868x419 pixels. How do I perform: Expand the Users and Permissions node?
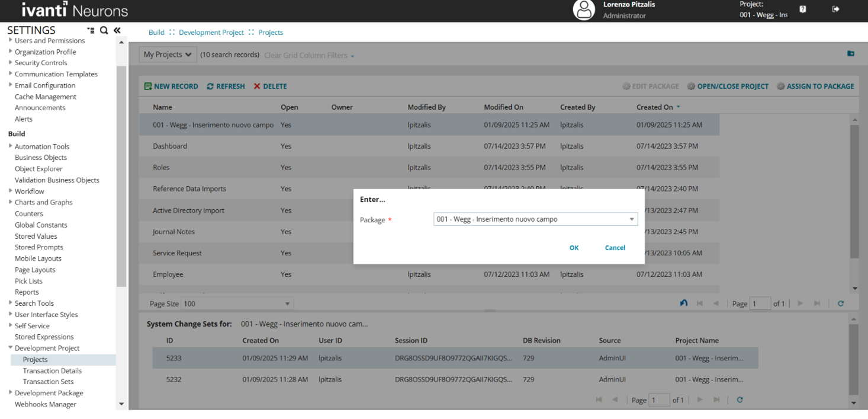click(11, 40)
